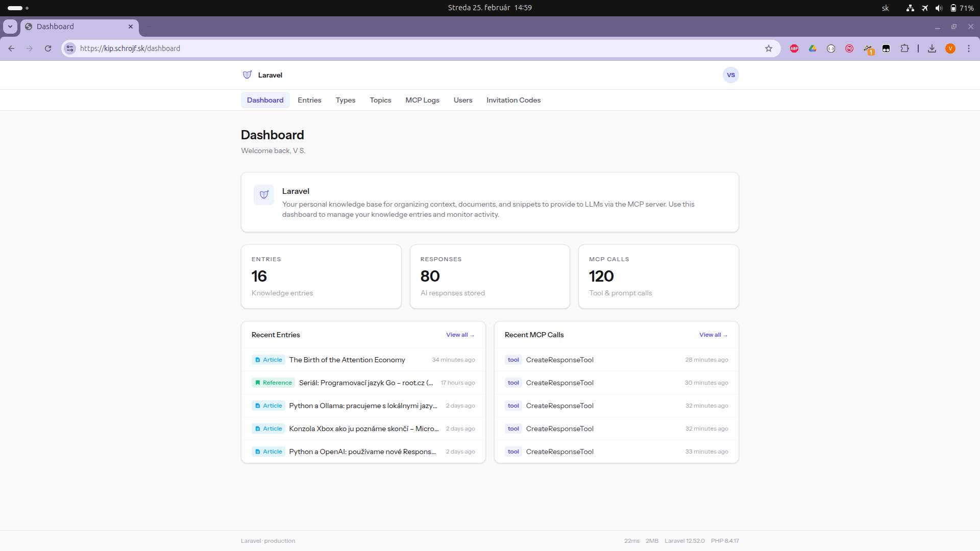Open the Seriál: Programovací jazyk Go entry
This screenshot has width=980, height=551.
[365, 383]
